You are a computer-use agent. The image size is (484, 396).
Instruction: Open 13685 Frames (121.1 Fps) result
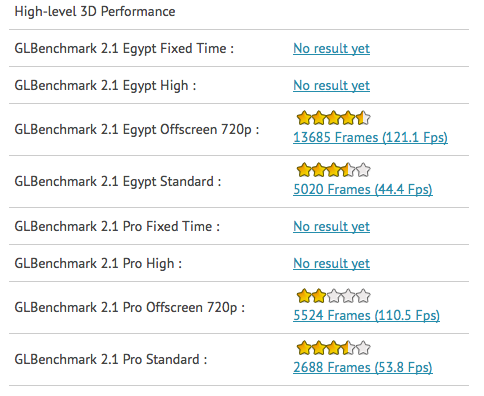click(370, 137)
